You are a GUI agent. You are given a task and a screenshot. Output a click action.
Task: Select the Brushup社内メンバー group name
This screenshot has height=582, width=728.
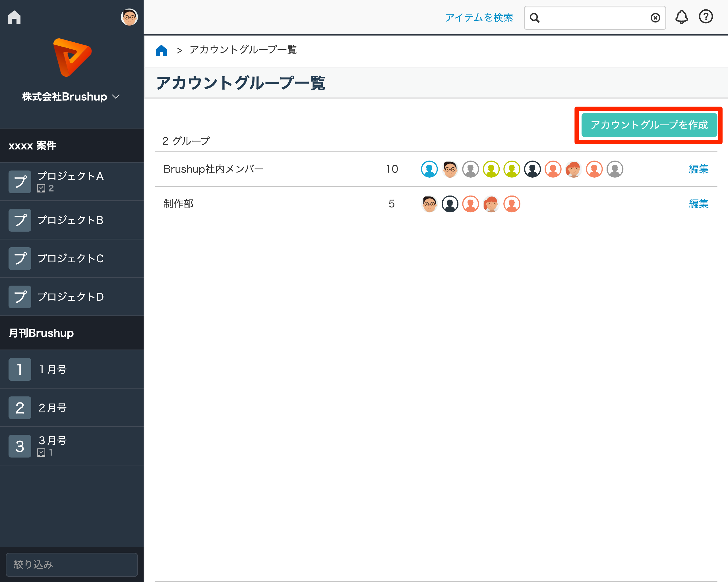213,169
